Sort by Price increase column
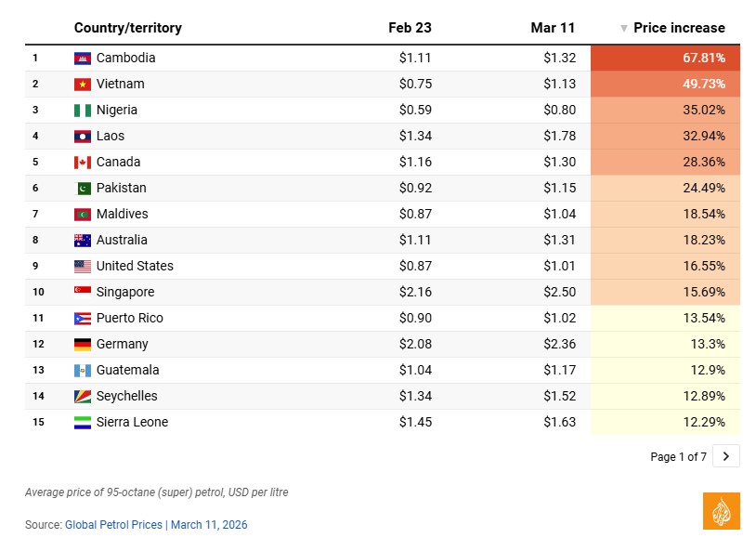Viewport: 756px width, 551px height. click(x=678, y=28)
